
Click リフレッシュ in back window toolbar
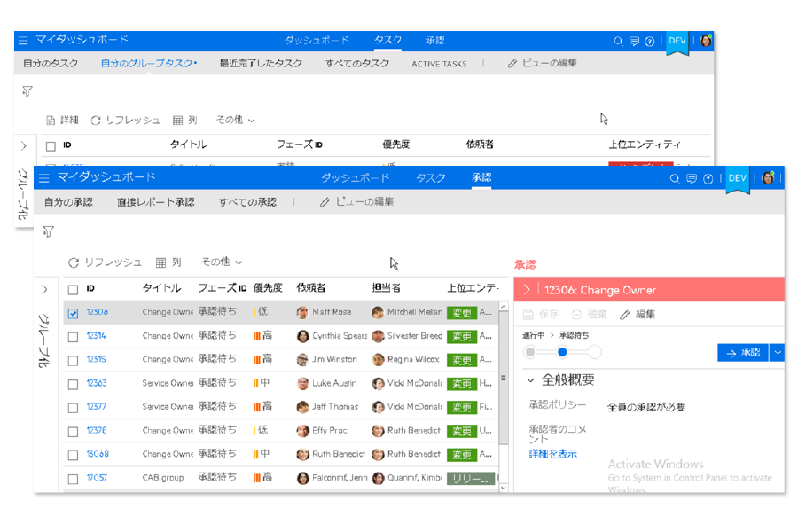coord(125,121)
